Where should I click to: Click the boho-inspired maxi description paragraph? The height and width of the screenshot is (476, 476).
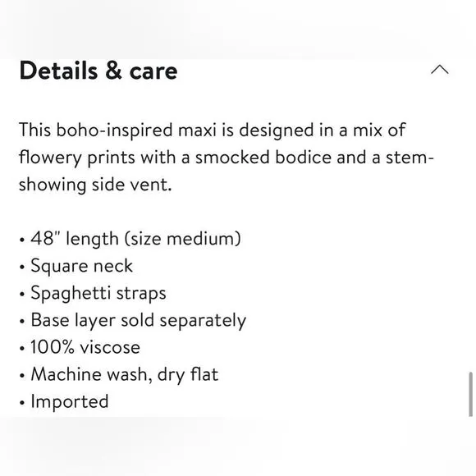point(227,158)
